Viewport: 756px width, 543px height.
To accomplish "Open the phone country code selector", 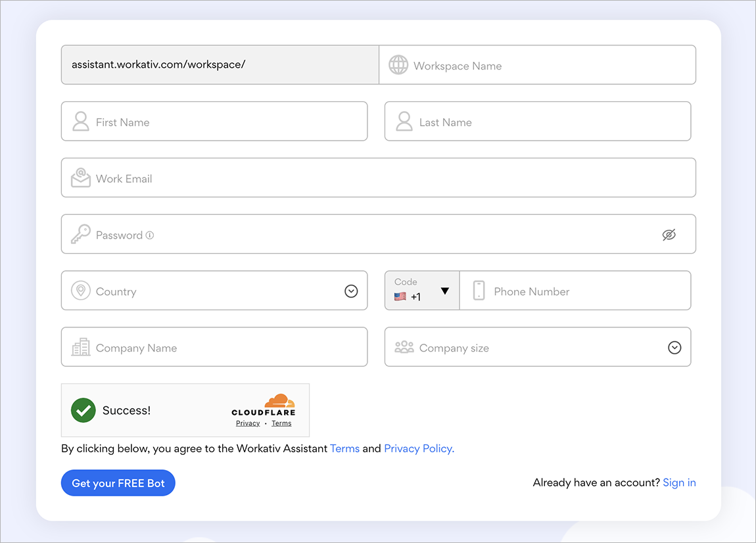I will coord(422,291).
